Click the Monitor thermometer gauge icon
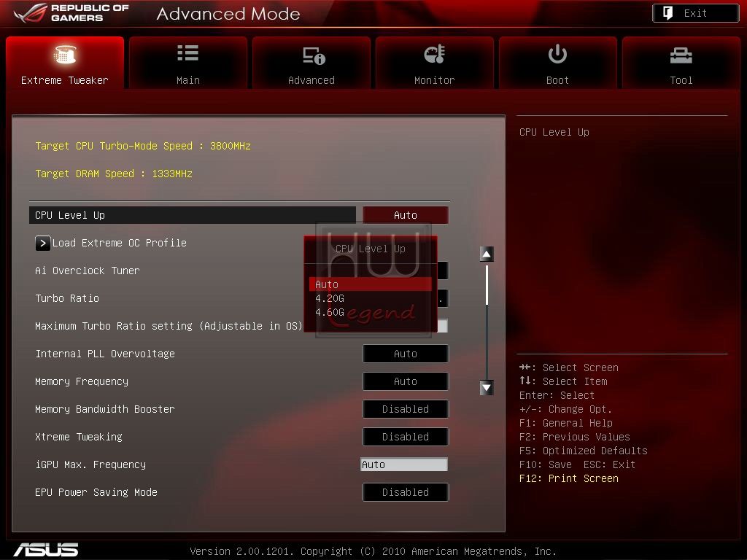 tap(435, 54)
